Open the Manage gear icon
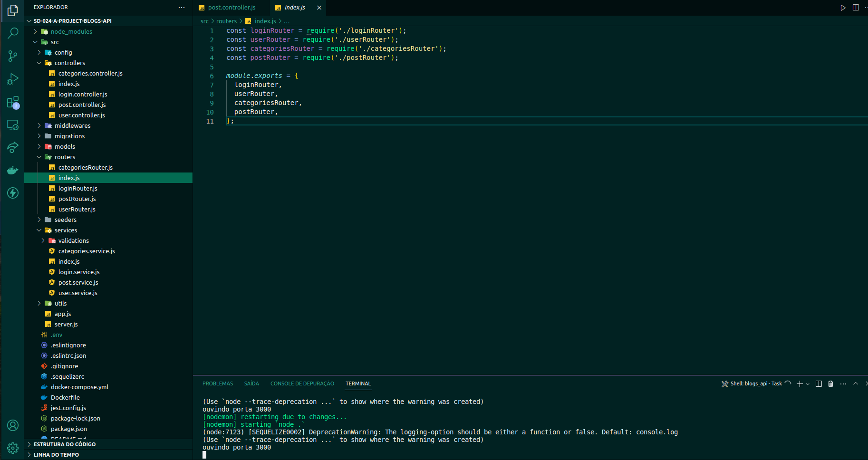 coord(13,448)
